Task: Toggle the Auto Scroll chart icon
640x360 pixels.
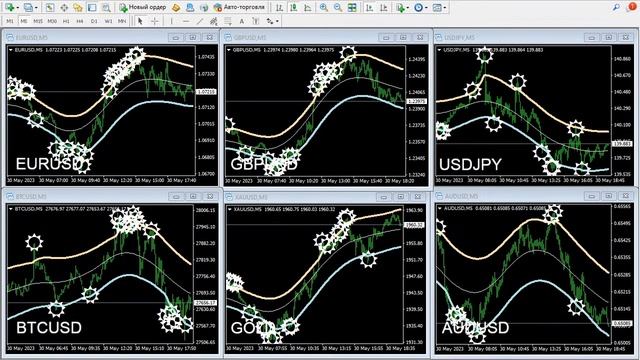Action: [x=369, y=7]
